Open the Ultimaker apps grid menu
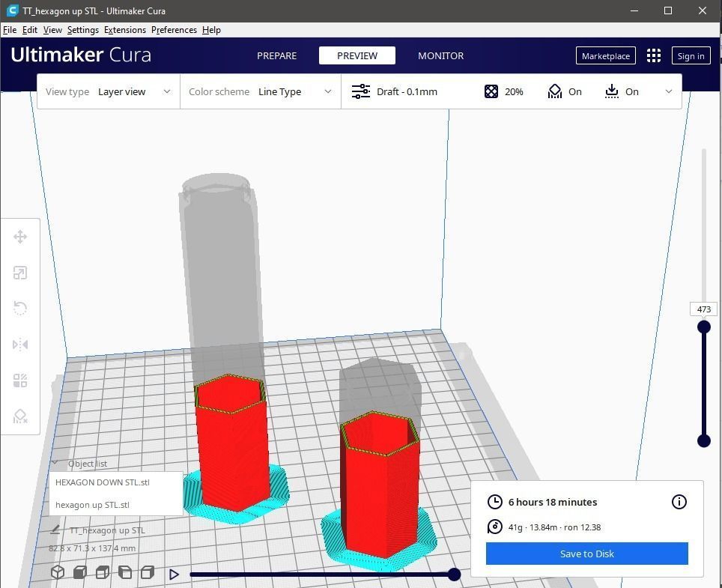 click(x=653, y=55)
